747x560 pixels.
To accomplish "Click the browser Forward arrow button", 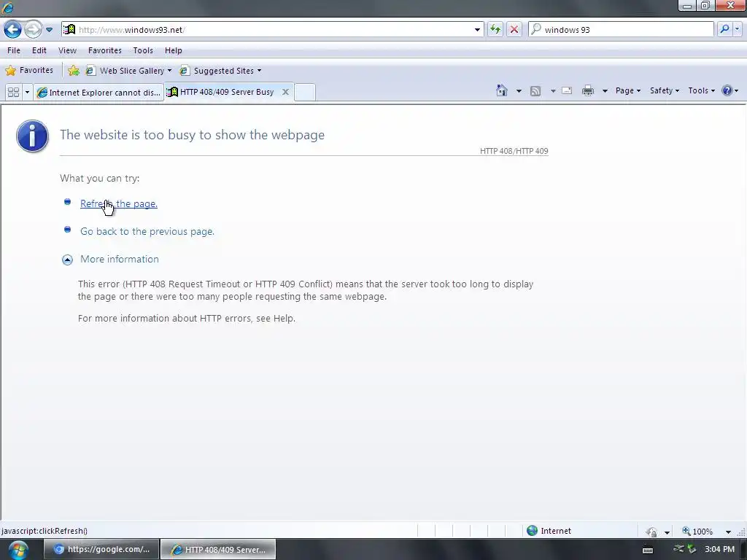I will (x=32, y=29).
